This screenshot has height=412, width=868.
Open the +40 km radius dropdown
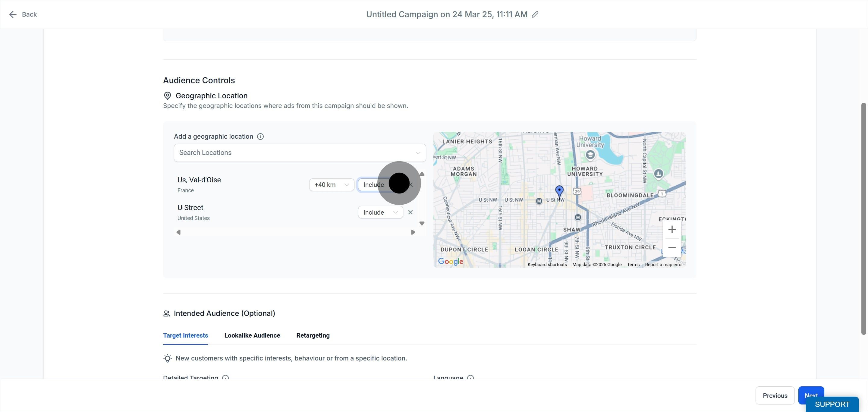[332, 185]
